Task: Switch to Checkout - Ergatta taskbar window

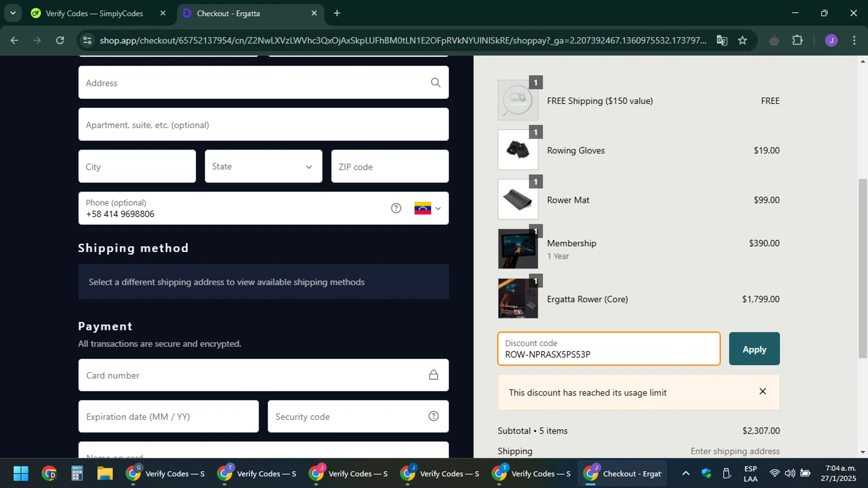Action: [623, 474]
